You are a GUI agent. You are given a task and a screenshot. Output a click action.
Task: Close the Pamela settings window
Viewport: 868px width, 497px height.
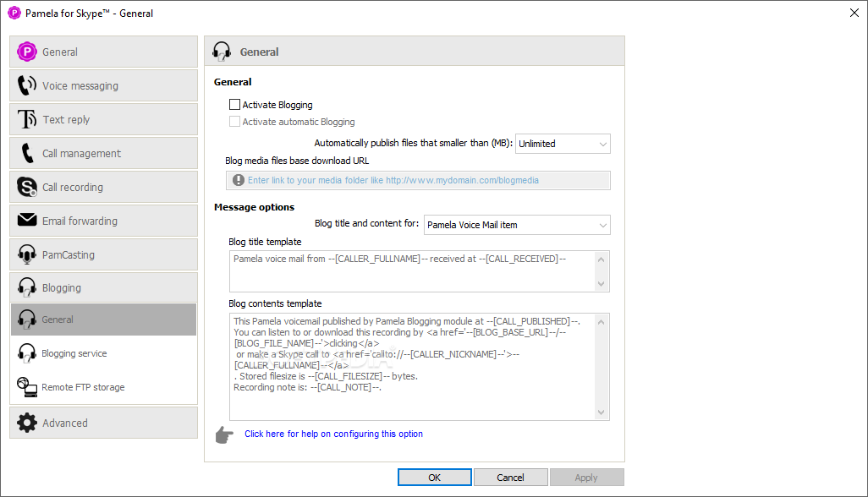pos(854,13)
